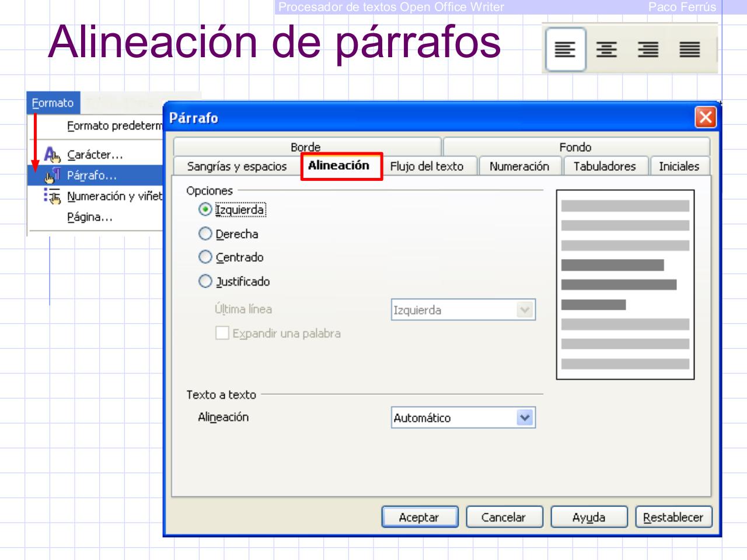
Task: Select the center alignment toolbar icon
Action: 607,50
